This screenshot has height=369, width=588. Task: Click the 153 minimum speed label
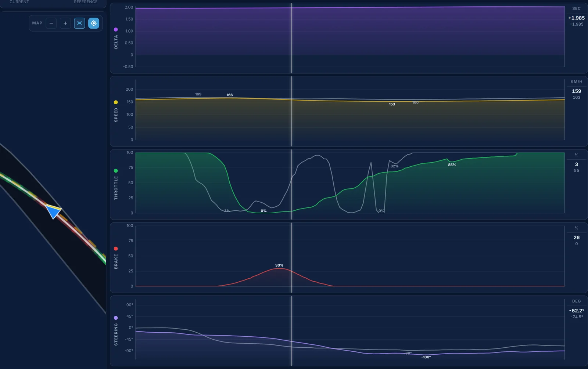392,104
